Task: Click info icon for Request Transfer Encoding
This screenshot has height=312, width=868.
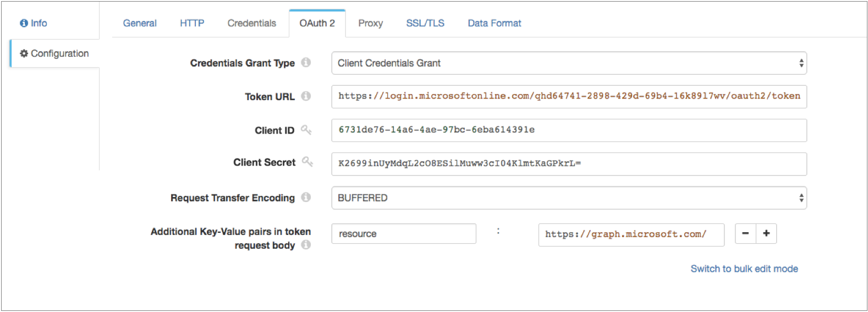Action: click(x=306, y=197)
